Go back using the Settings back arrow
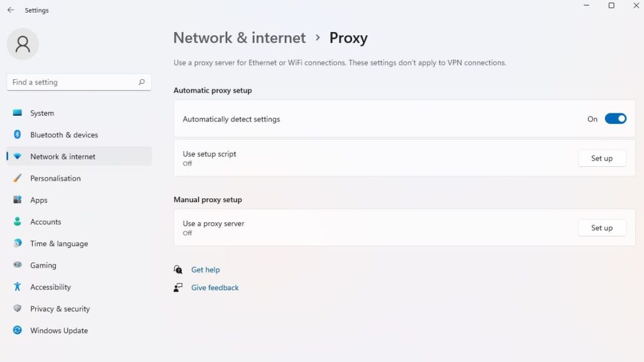The image size is (644, 362). 11,10
